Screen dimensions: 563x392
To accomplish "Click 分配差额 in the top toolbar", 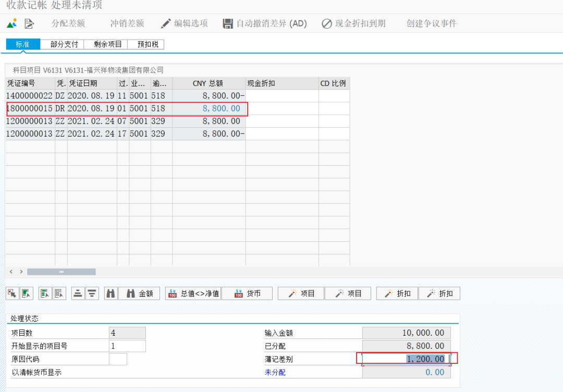I will 68,23.
